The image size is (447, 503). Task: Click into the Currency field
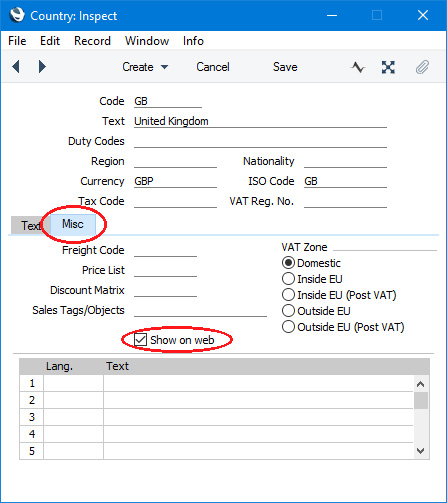[x=175, y=181]
